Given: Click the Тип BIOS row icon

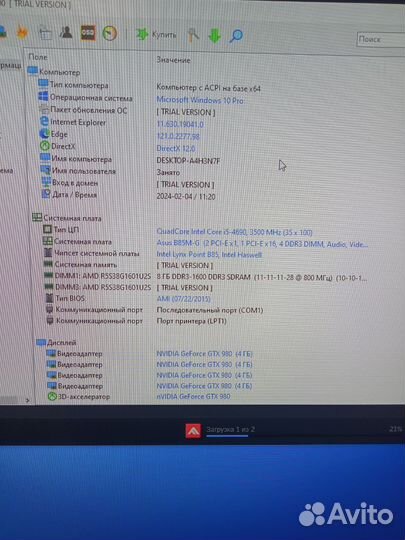Looking at the screenshot, I should [x=50, y=298].
